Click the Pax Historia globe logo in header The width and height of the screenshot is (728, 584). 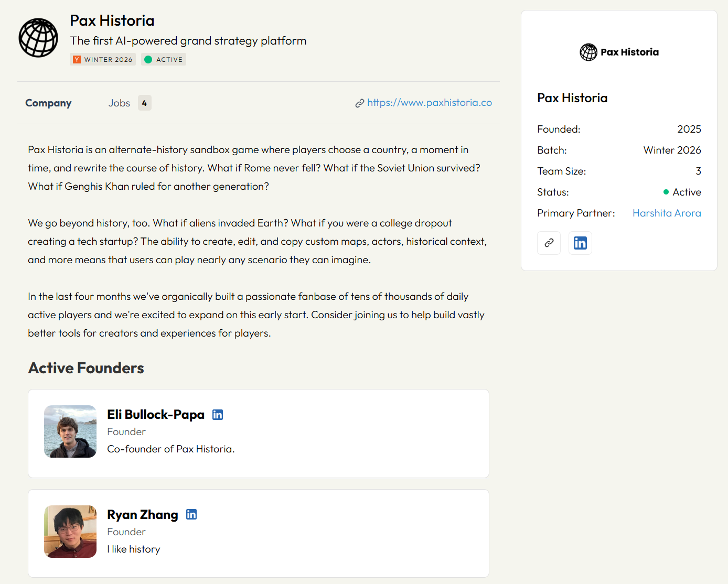38,38
